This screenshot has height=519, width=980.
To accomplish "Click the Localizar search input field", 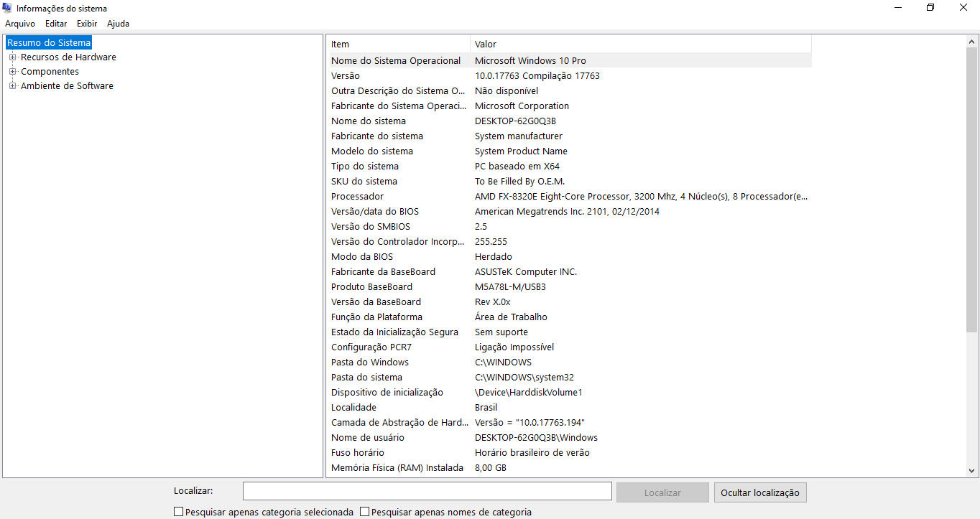I will (x=427, y=492).
